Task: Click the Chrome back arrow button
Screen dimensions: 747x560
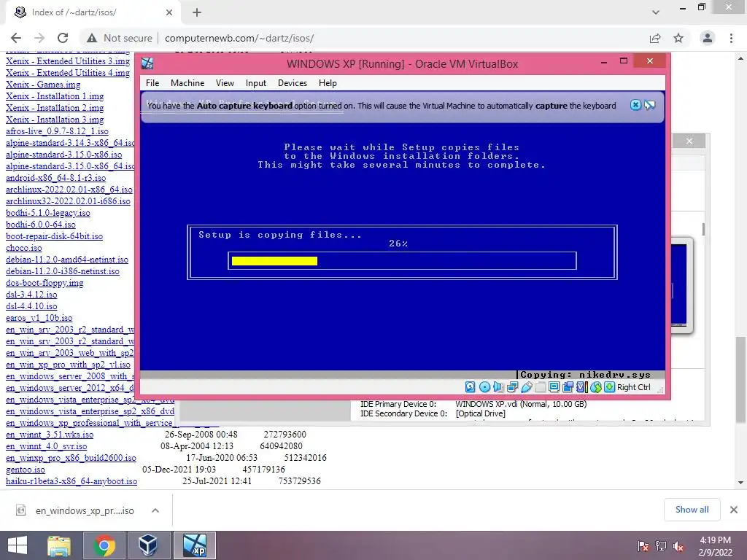Action: [x=16, y=38]
